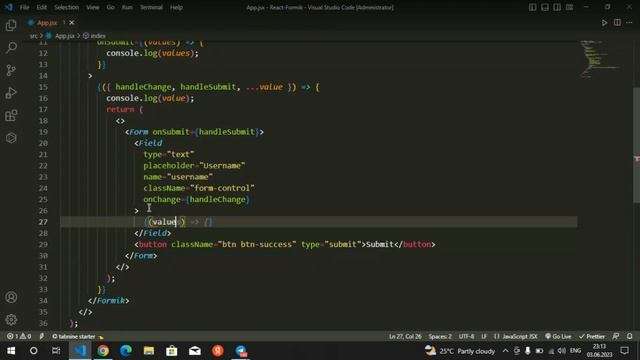This screenshot has width=640, height=360.
Task: Click the "form-control" className string
Action: click(222, 188)
